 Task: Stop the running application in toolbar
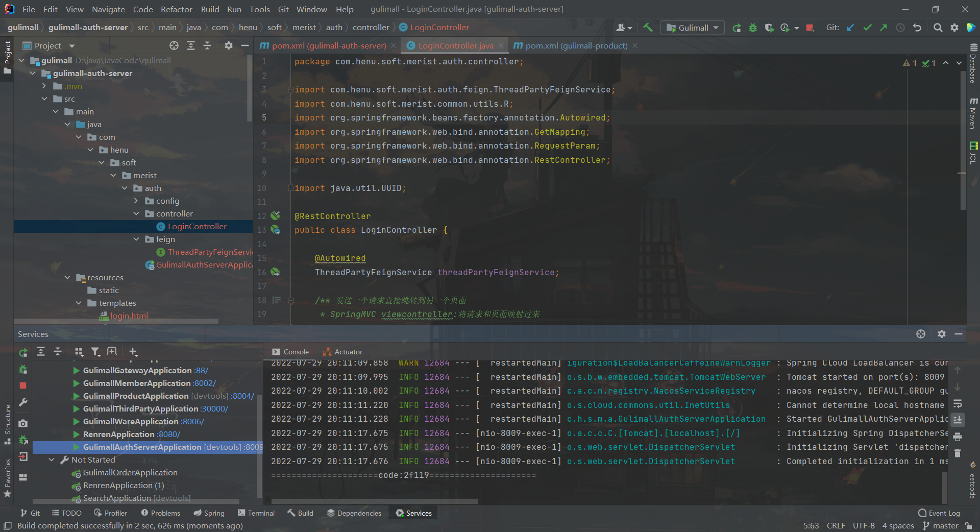tap(810, 28)
